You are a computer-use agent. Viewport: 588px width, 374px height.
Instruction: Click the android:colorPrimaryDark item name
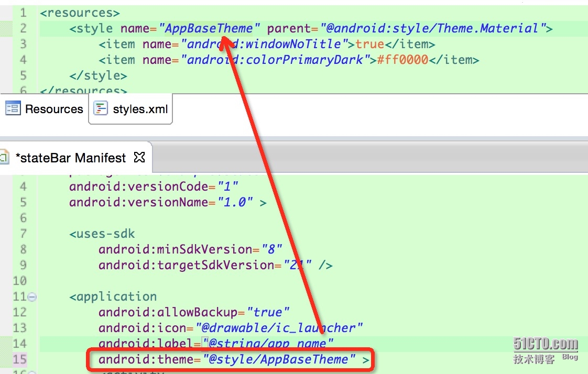coord(276,60)
